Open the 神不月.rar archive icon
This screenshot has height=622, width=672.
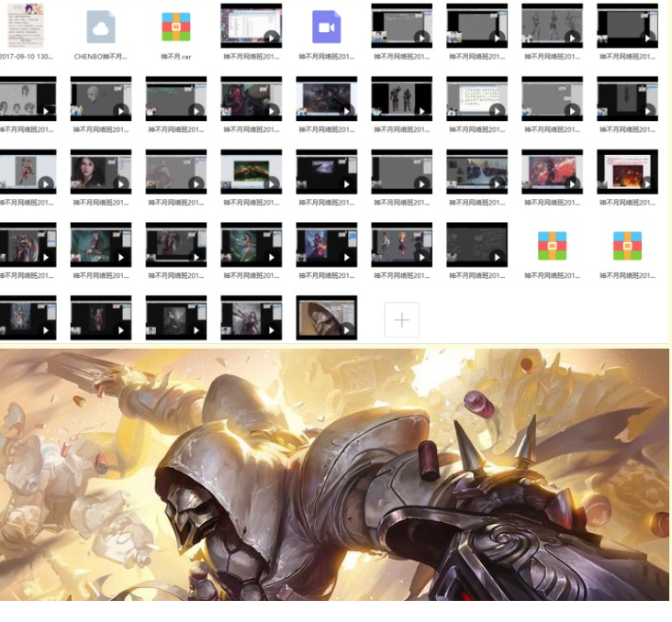175,27
